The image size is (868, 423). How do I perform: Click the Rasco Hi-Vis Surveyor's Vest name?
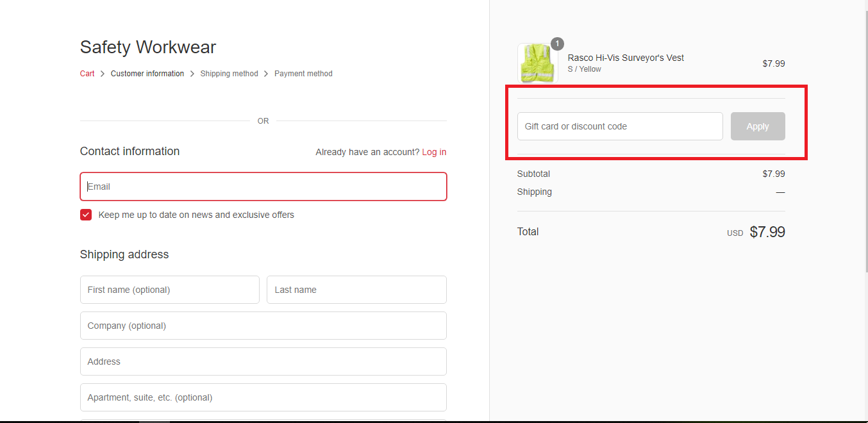(626, 58)
